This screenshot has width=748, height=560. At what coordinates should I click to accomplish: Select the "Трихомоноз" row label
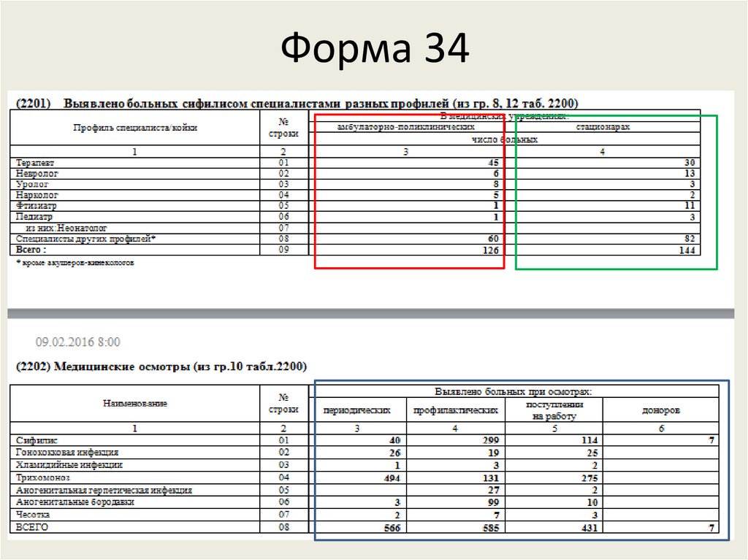coord(42,477)
